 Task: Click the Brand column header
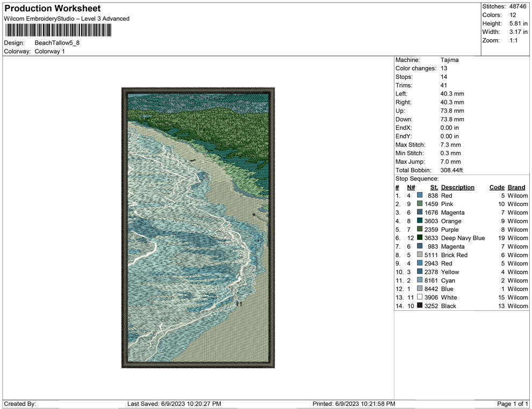tap(516, 187)
